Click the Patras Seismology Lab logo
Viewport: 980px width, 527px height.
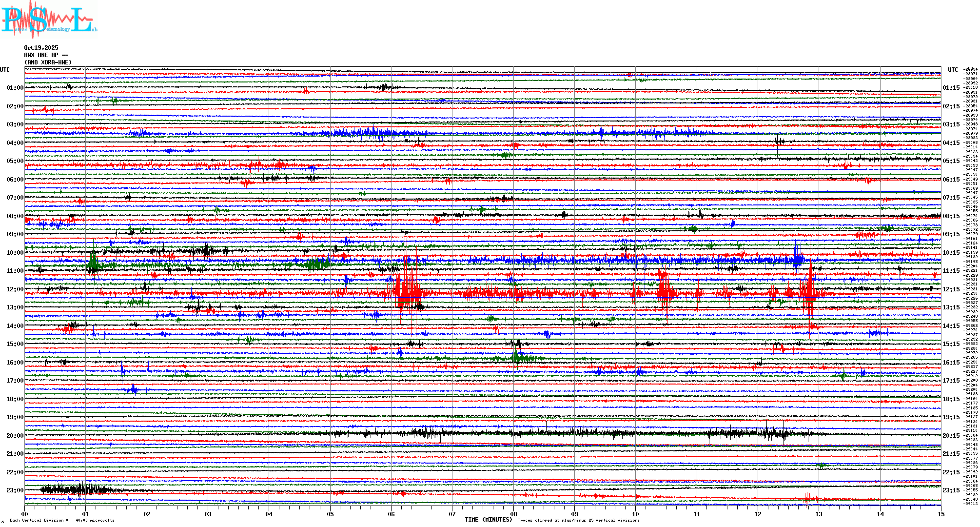49,20
